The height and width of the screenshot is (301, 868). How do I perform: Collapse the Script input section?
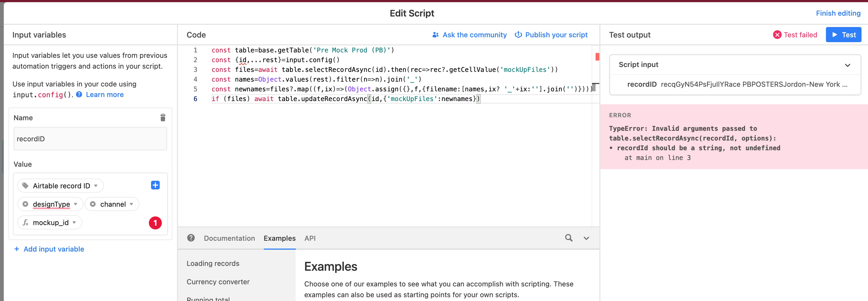[x=847, y=65]
